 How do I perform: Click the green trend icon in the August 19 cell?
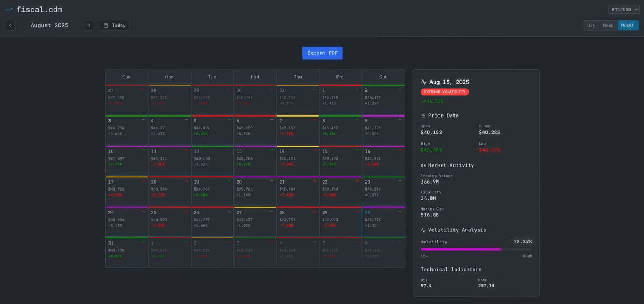229,181
